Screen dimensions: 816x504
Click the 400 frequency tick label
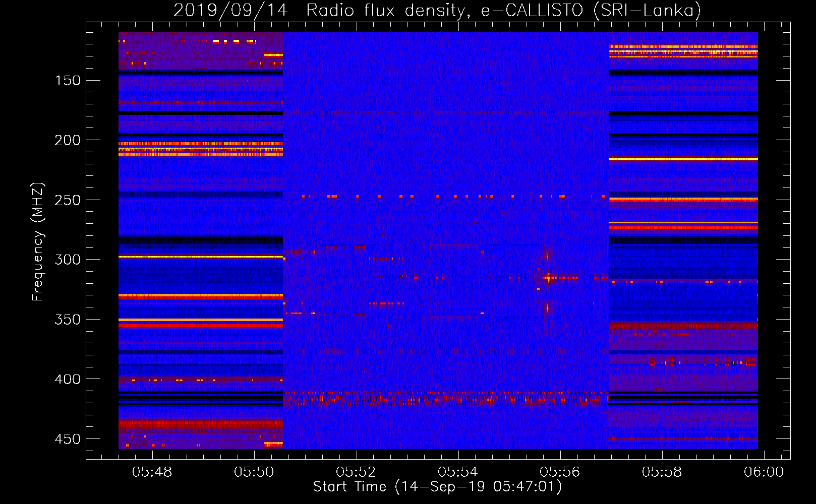click(x=68, y=379)
